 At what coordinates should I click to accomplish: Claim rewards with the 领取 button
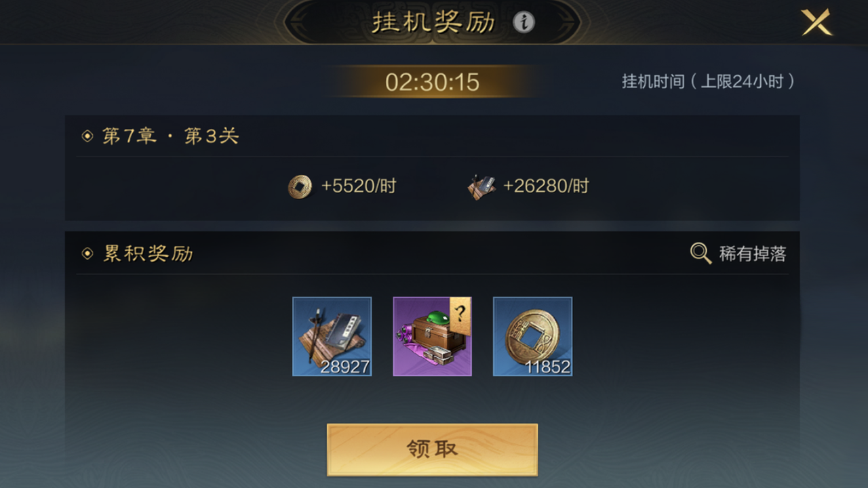tap(433, 449)
